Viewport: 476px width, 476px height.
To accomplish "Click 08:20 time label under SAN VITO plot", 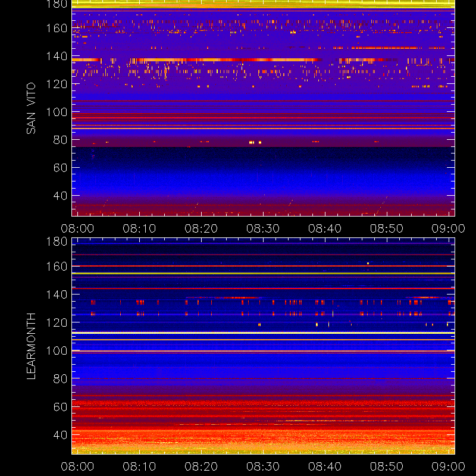I will pos(201,228).
